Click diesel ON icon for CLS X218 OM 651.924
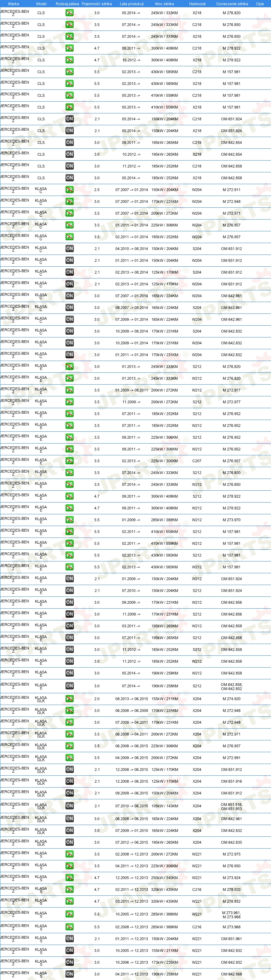The height and width of the screenshot is (980, 271). pos(70,131)
